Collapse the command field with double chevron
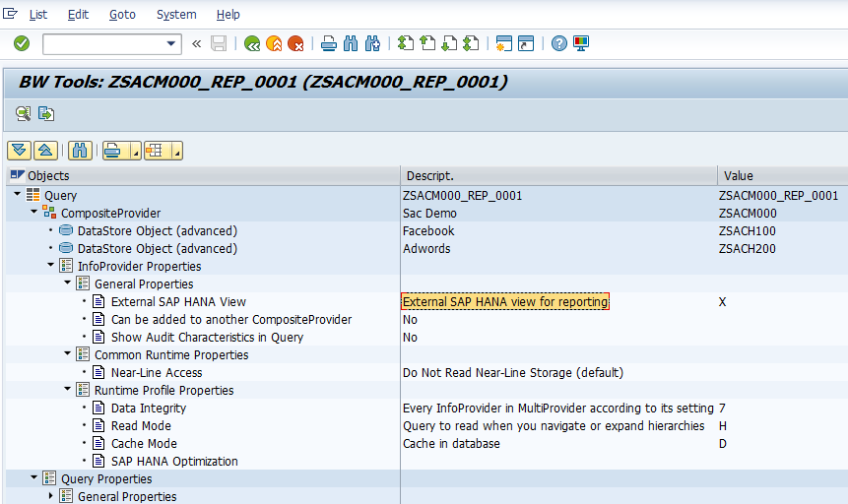This screenshot has width=848, height=504. tap(196, 43)
